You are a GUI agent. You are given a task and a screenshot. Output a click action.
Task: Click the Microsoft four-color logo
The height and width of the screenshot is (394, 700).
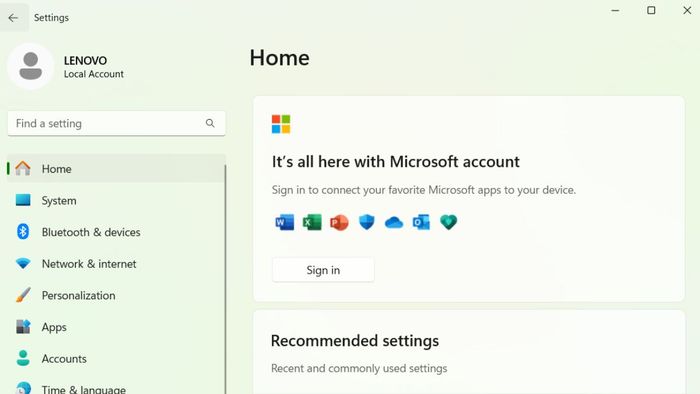(x=281, y=124)
